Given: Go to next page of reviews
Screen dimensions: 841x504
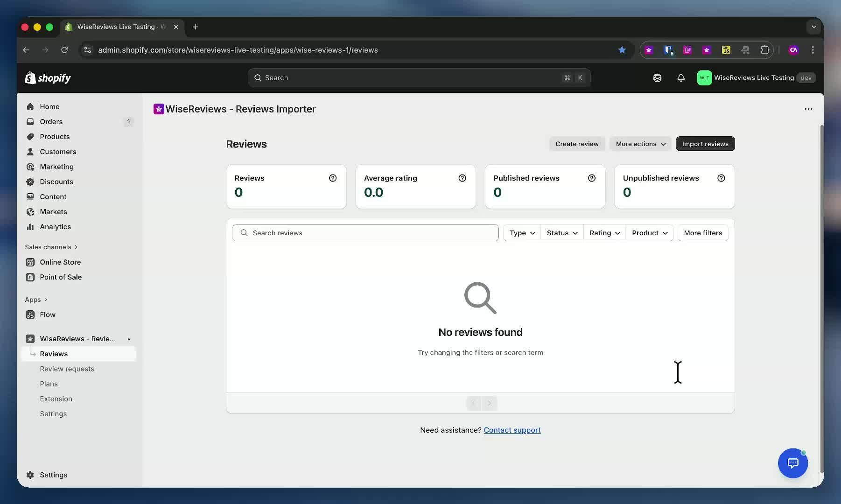Looking at the screenshot, I should click(489, 403).
